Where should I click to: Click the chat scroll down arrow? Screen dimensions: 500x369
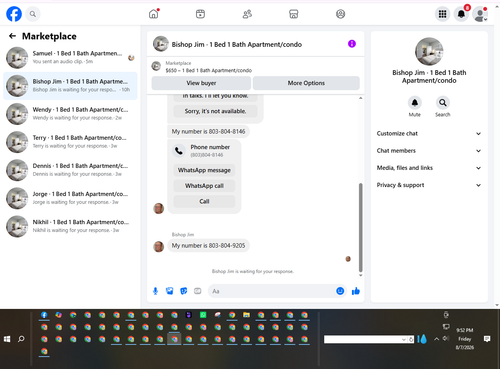coord(360,275)
